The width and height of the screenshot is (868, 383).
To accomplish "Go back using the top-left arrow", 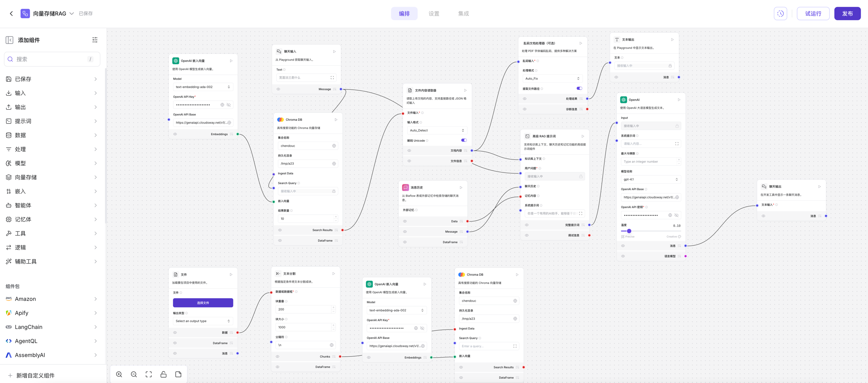I will (11, 14).
